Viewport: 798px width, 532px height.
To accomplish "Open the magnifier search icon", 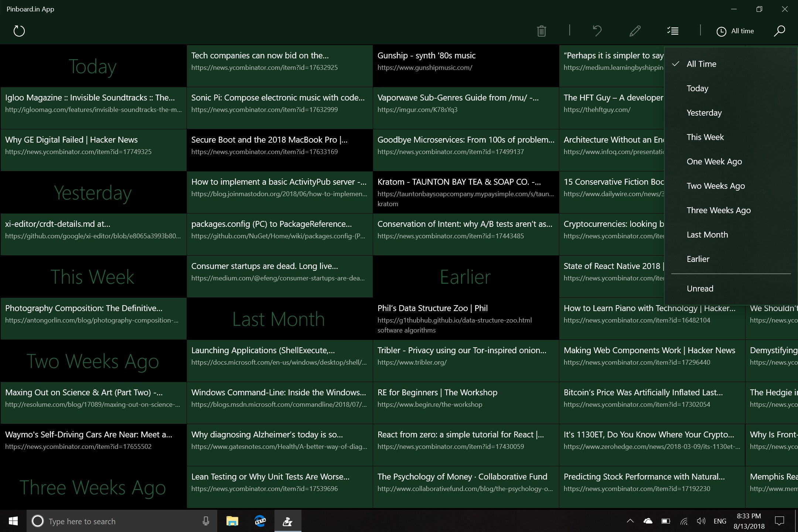I will pos(779,31).
